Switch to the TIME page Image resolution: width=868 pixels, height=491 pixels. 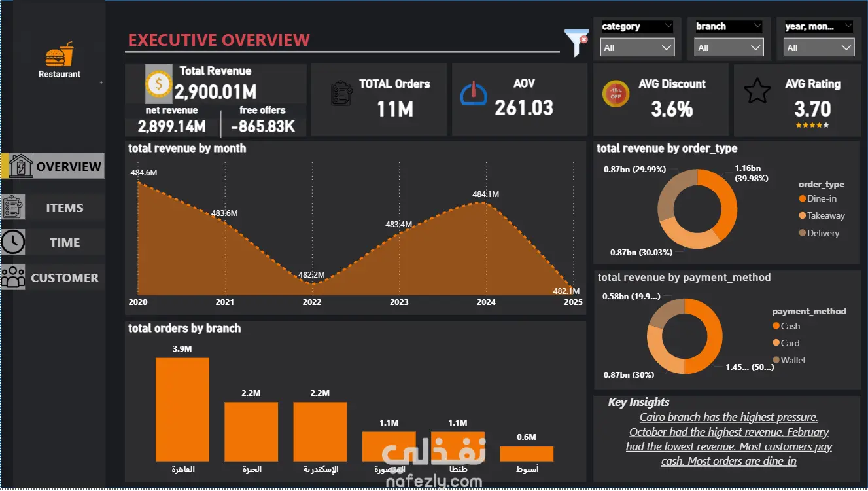(65, 242)
